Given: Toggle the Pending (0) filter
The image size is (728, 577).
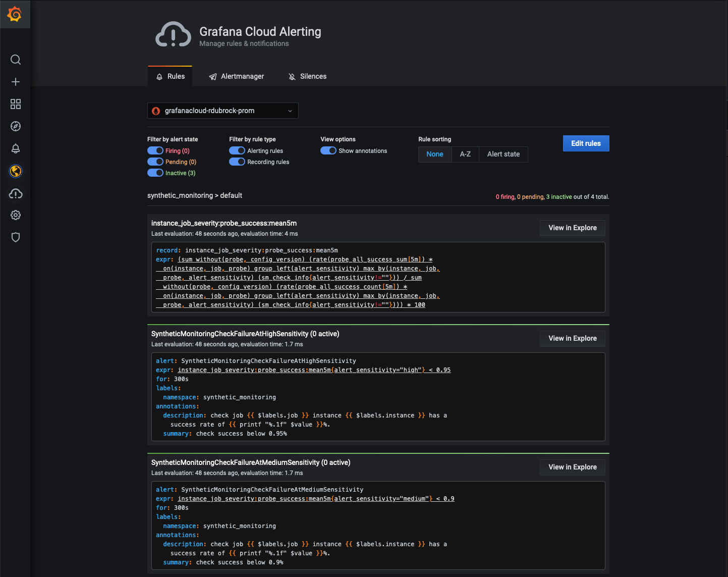Looking at the screenshot, I should [155, 162].
